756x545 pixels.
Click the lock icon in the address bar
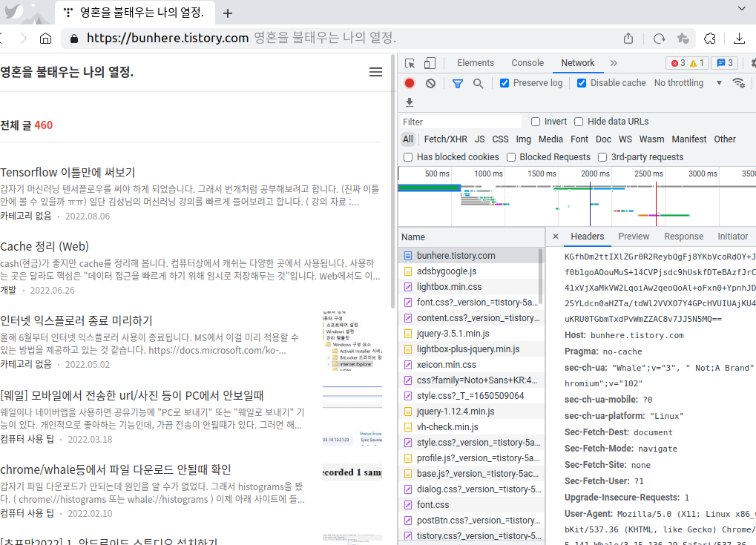(x=73, y=39)
